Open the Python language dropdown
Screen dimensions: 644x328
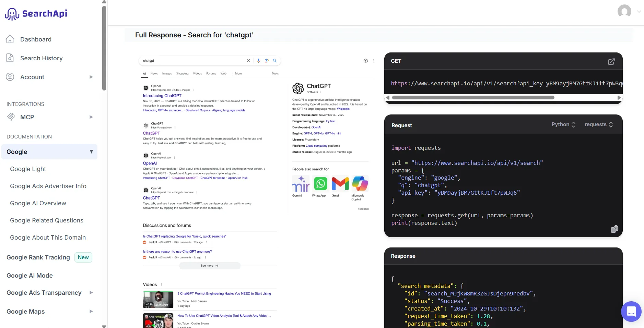[563, 124]
